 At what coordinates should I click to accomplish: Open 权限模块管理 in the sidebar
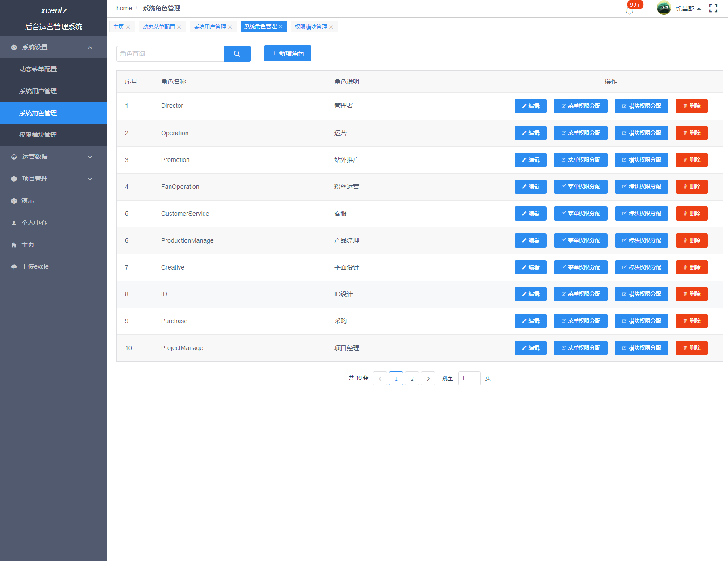point(54,135)
